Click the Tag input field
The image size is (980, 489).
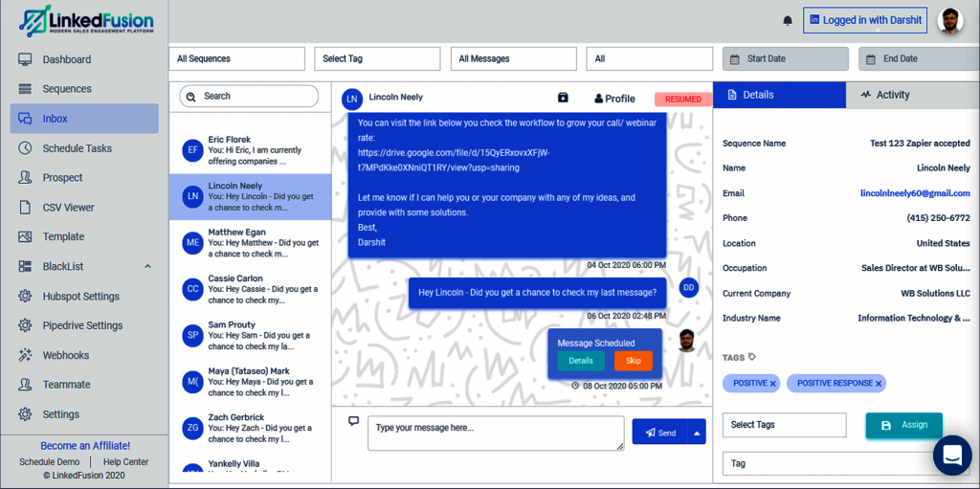tap(845, 463)
